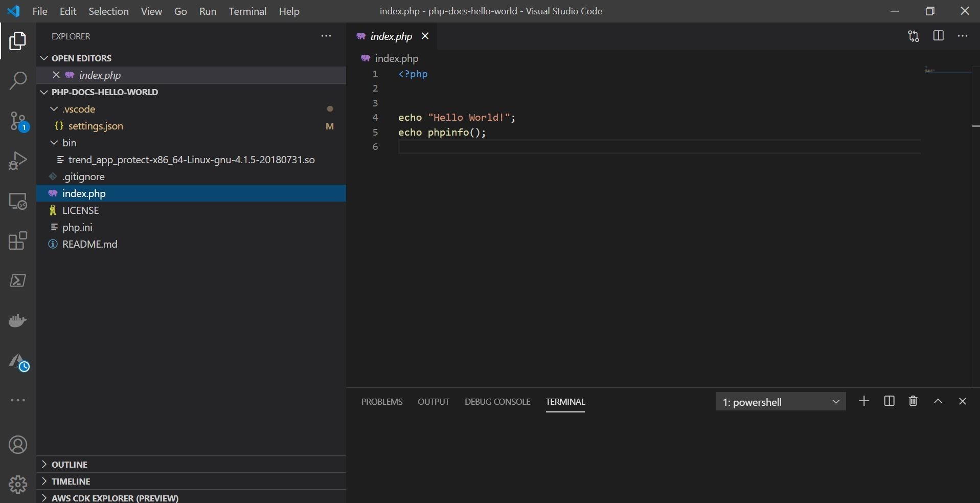Create a new terminal
This screenshot has height=503, width=980.
point(864,401)
